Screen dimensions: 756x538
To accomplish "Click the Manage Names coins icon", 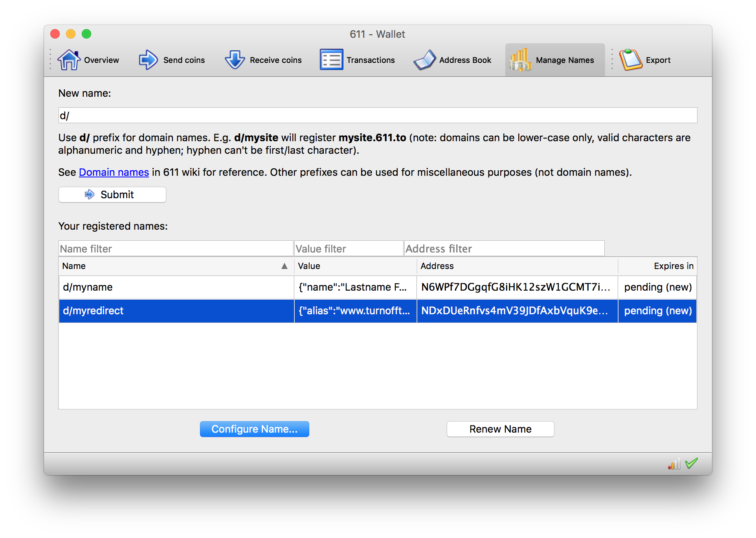I will tap(520, 60).
